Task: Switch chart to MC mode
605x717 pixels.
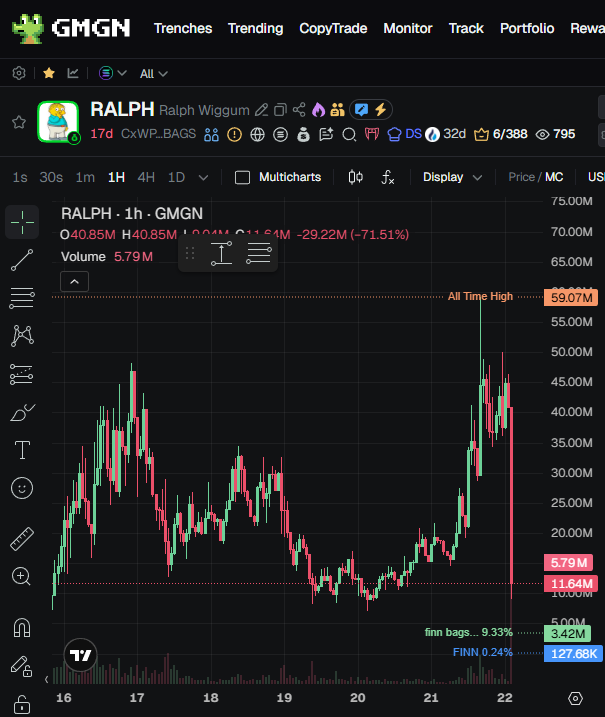Action: pyautogui.click(x=554, y=177)
